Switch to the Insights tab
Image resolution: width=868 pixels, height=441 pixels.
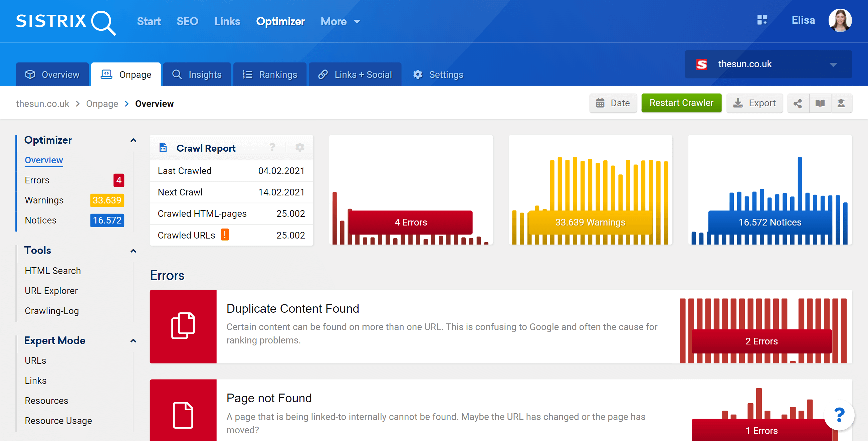point(197,75)
